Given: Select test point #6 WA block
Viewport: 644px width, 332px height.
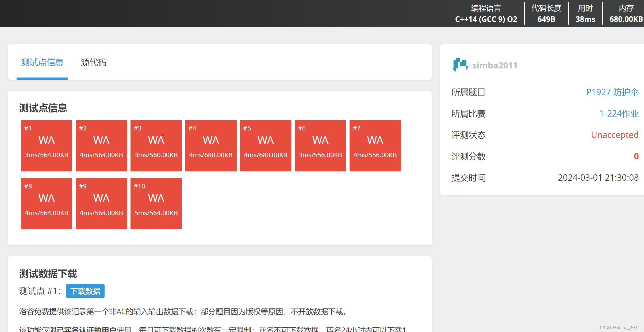Looking at the screenshot, I should coord(320,145).
